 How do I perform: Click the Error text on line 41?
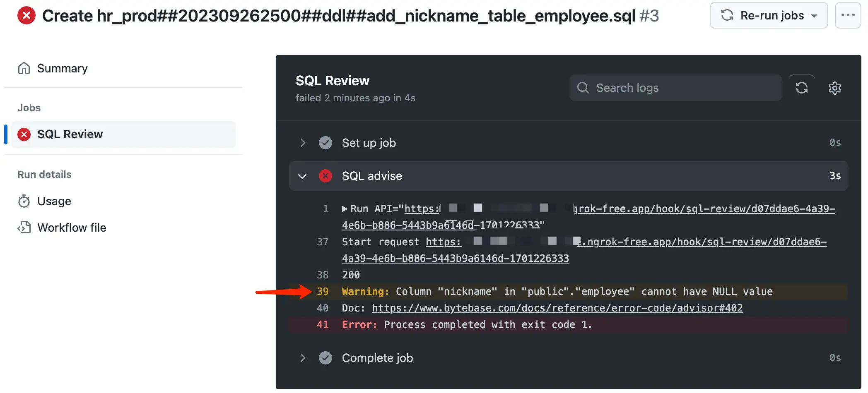pos(359,325)
